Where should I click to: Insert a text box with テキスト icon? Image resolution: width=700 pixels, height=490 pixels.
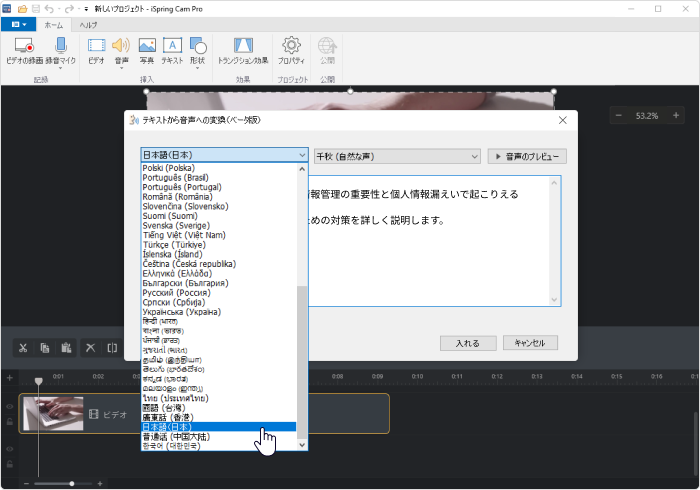[x=172, y=45]
